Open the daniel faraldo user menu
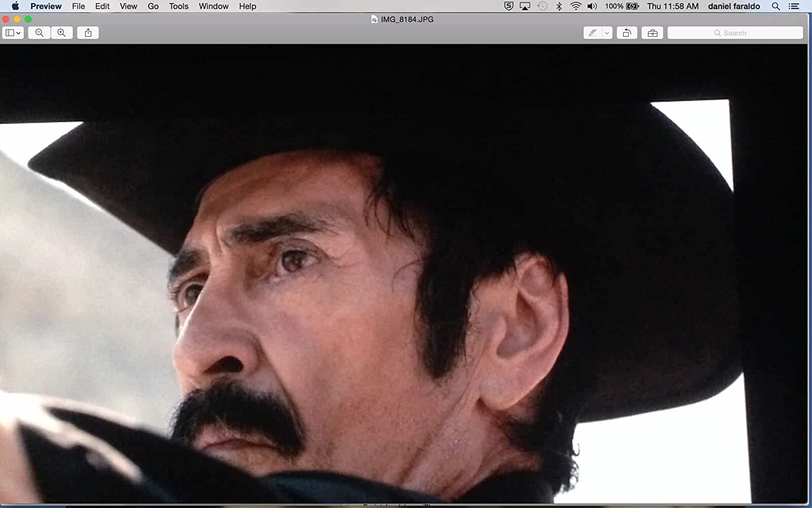This screenshot has height=508, width=812. (734, 7)
